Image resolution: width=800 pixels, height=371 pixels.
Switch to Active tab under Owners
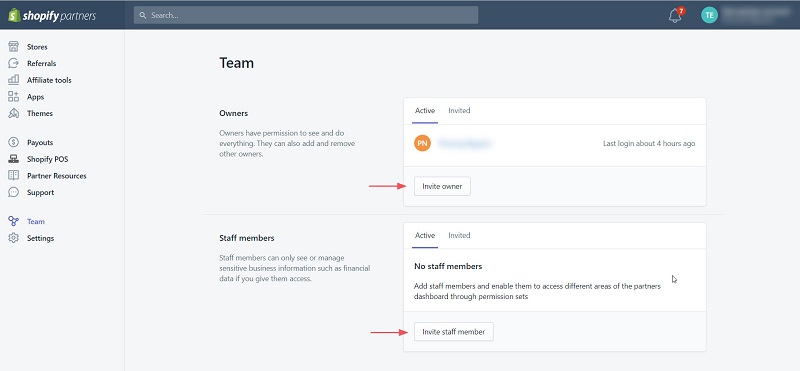pos(425,111)
